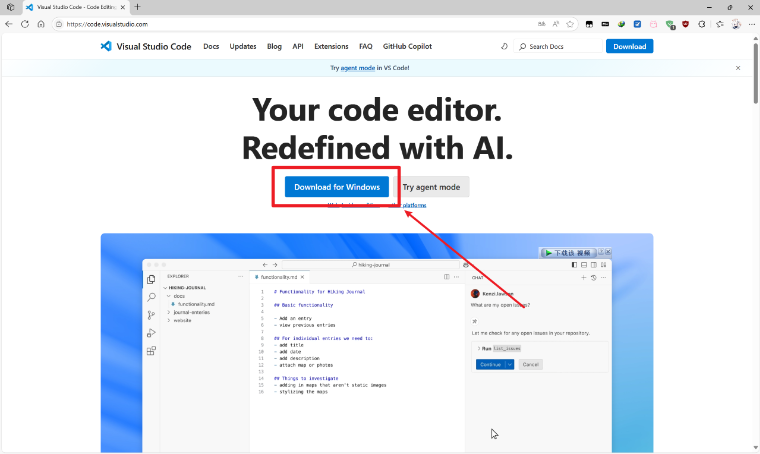Click Download for Windows button

coord(337,187)
